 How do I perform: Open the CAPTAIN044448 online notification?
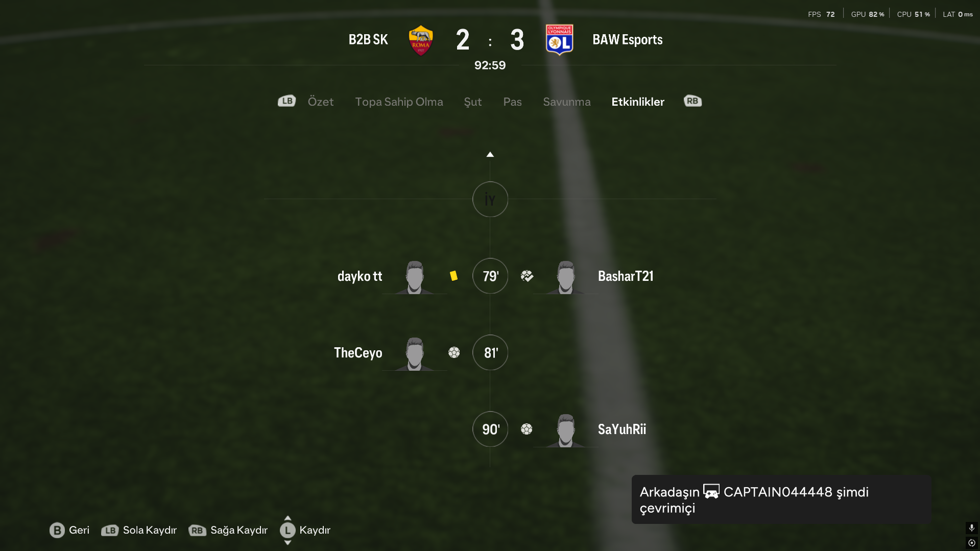[x=781, y=499]
